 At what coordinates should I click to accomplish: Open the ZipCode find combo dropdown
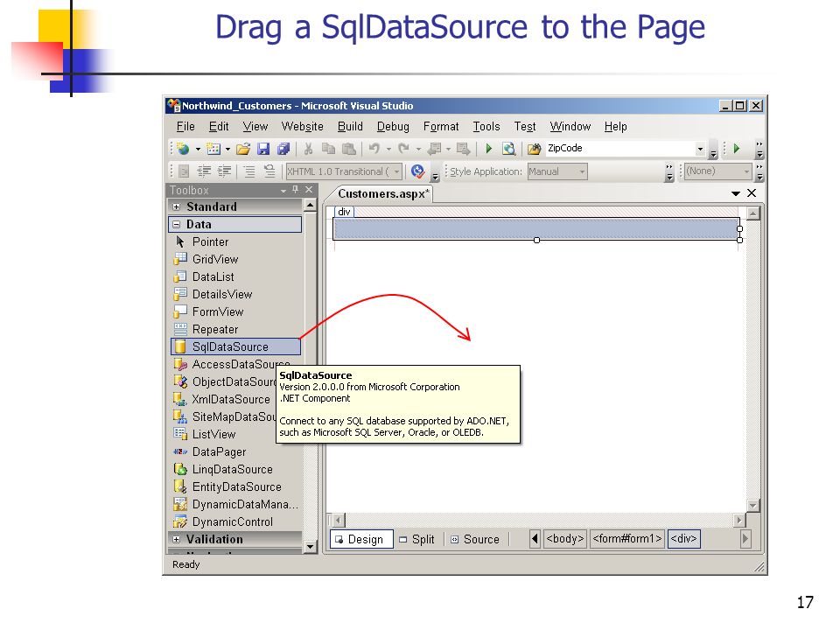(700, 149)
